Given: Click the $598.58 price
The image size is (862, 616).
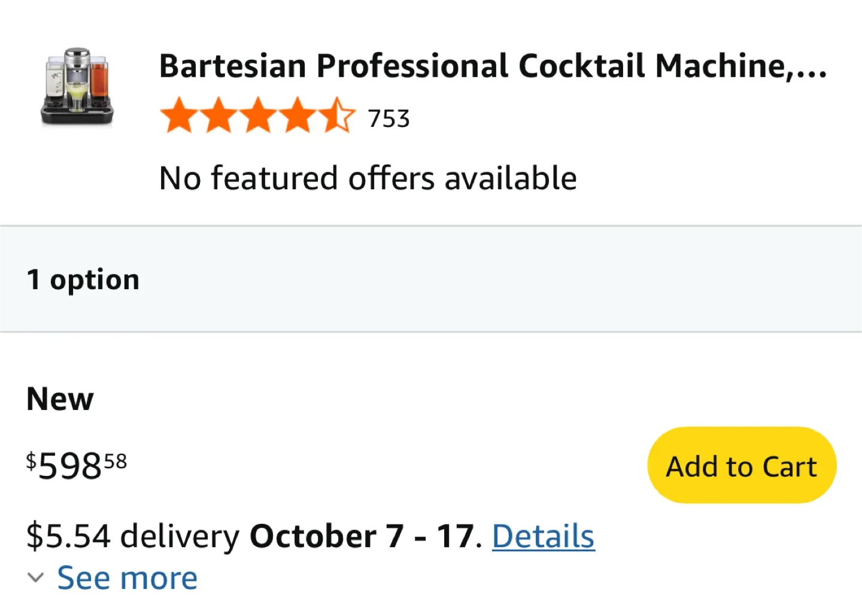Looking at the screenshot, I should [x=75, y=465].
